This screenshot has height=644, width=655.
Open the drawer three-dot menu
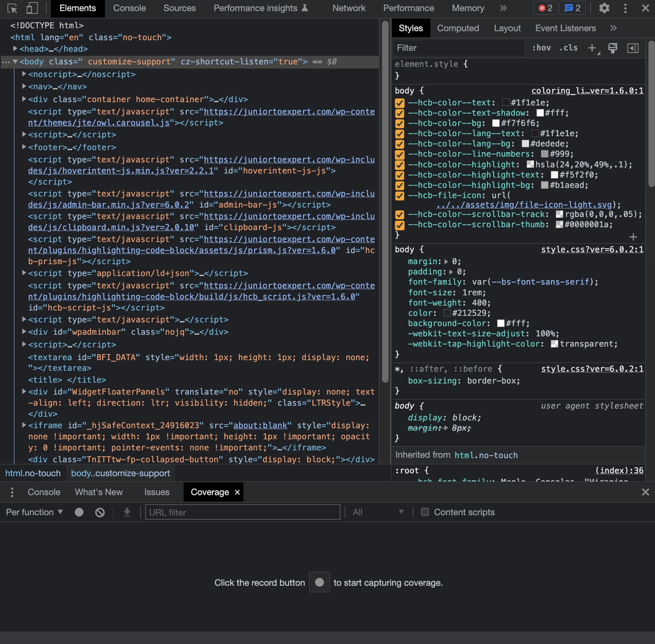[x=12, y=492]
